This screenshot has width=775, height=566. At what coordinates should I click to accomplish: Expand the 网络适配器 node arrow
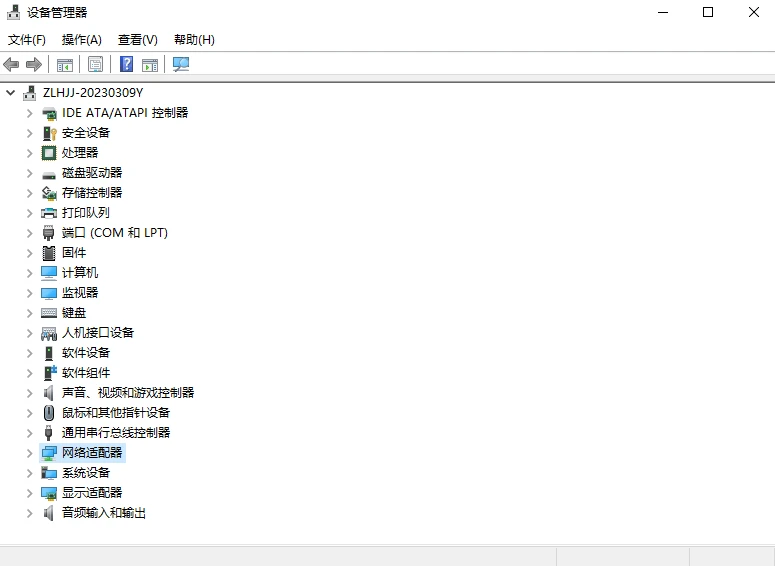[30, 453]
